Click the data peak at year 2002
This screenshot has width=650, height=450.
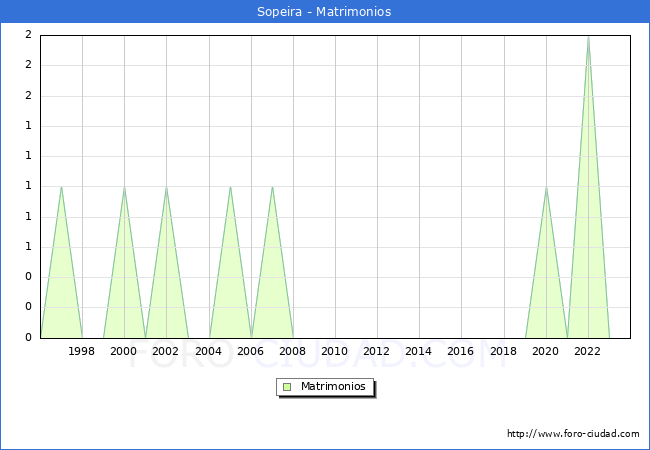[166, 188]
